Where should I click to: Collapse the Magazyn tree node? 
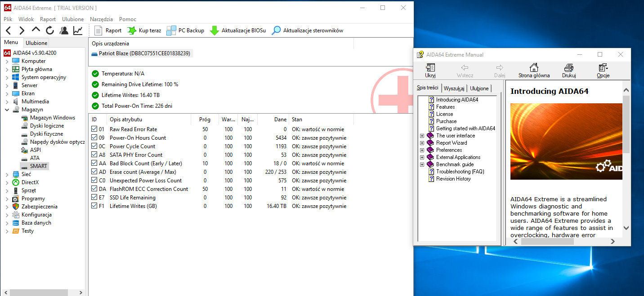click(7, 110)
